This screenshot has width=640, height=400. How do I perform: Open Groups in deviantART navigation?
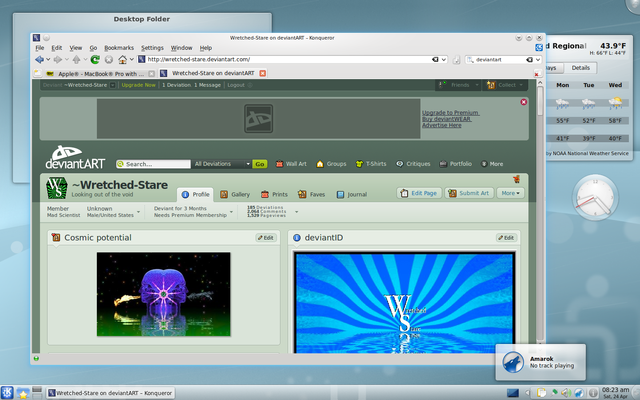point(331,164)
